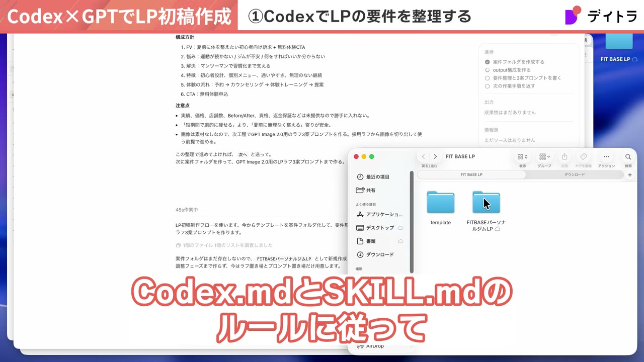
Task: Click the cloud icon next to 書類
Action: pyautogui.click(x=400, y=241)
